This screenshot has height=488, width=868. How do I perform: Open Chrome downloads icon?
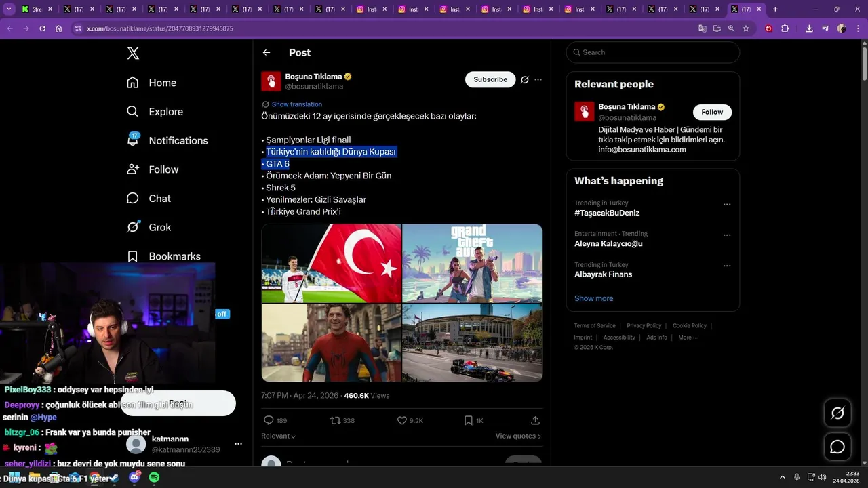point(809,28)
